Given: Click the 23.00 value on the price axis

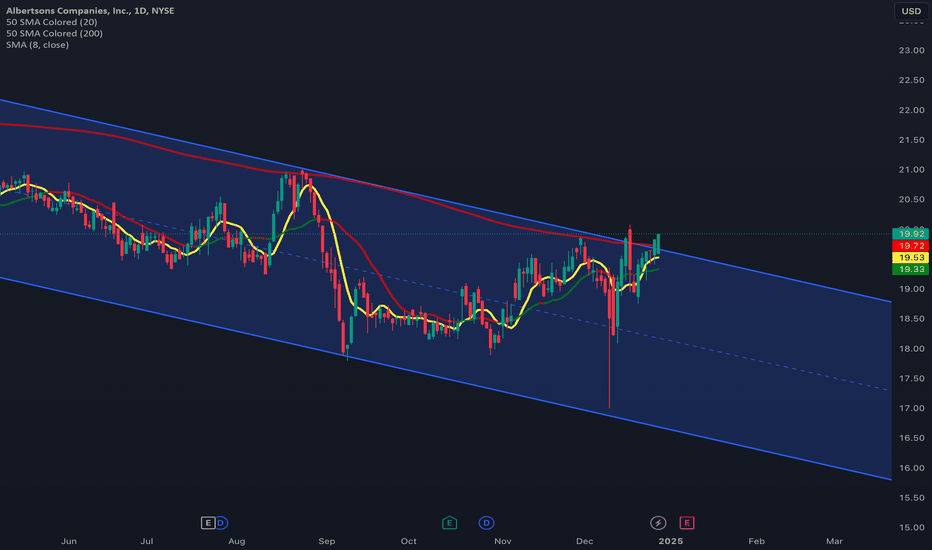Looking at the screenshot, I should [911, 51].
